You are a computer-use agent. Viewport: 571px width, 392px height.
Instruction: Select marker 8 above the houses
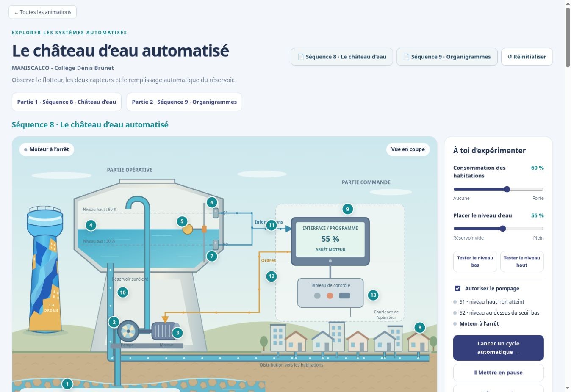(420, 327)
